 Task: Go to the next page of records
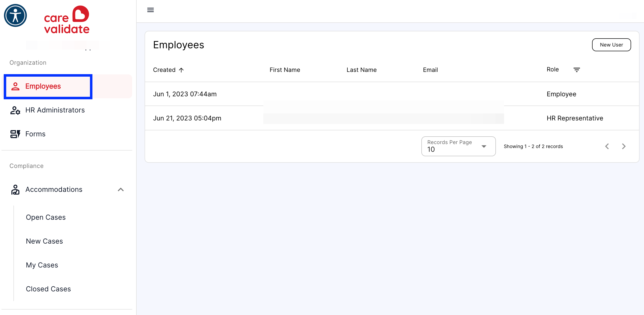623,146
